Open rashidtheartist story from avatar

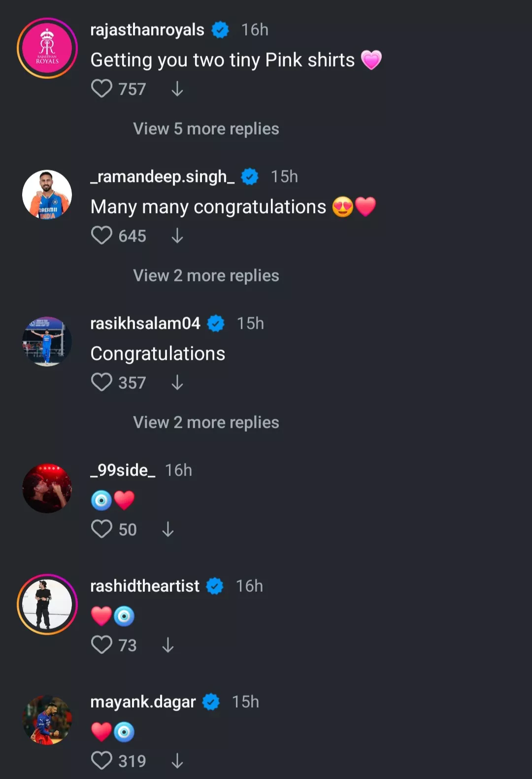click(47, 605)
